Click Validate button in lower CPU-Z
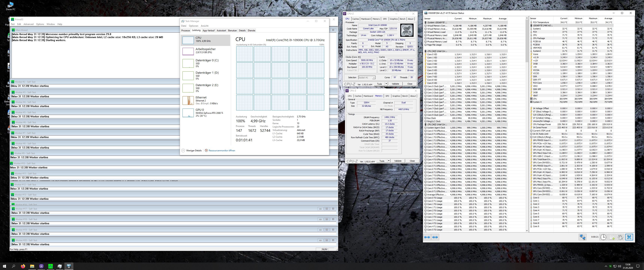The image size is (644, 270). [398, 161]
